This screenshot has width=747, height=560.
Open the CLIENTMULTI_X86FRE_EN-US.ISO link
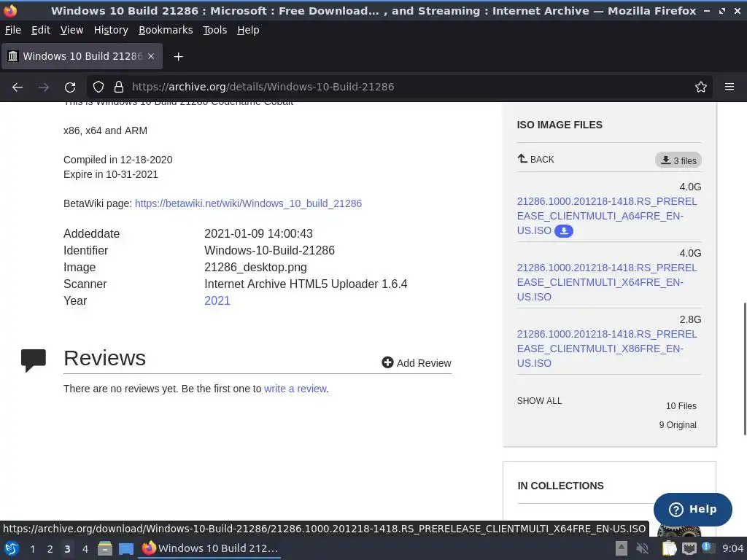coord(606,349)
